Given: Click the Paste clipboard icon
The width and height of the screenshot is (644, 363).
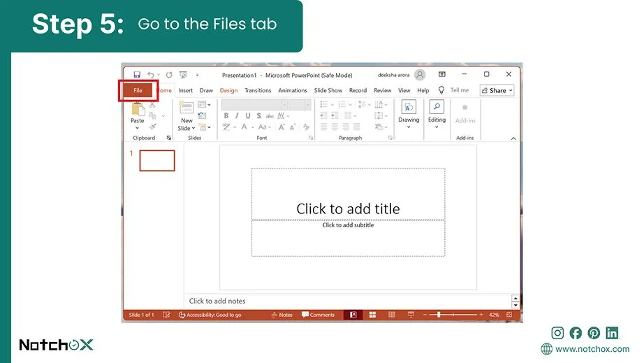Looking at the screenshot, I should [x=138, y=108].
